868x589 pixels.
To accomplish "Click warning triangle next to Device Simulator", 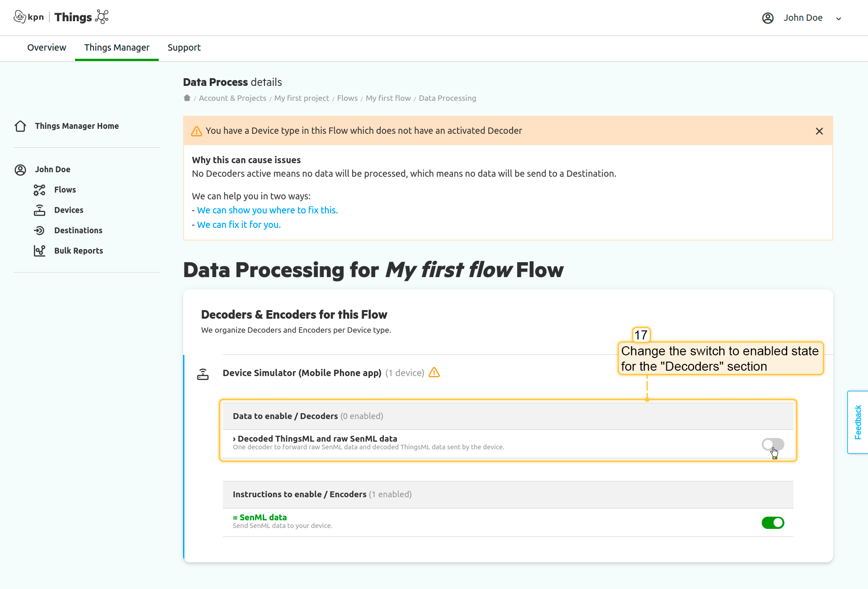I will click(434, 372).
